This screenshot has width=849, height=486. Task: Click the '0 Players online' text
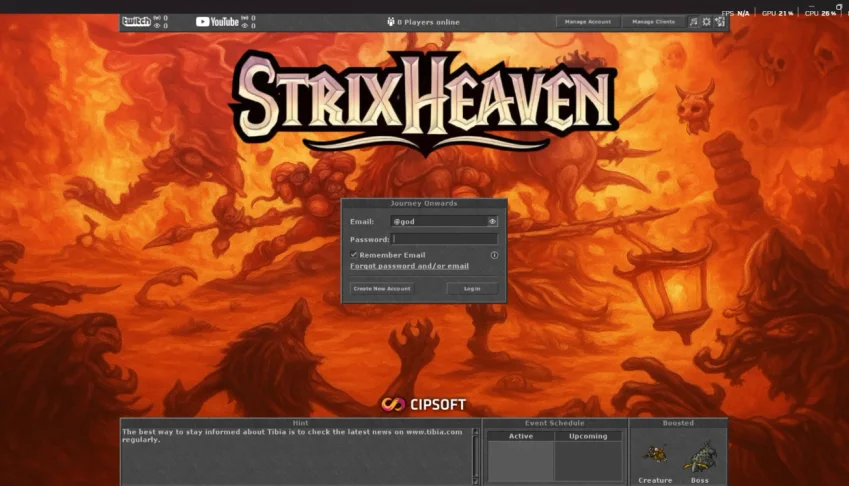click(x=428, y=22)
